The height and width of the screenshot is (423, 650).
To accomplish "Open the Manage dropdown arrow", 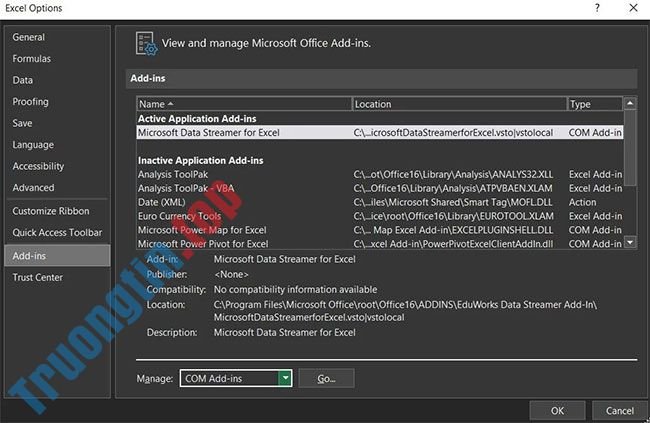I will 285,378.
